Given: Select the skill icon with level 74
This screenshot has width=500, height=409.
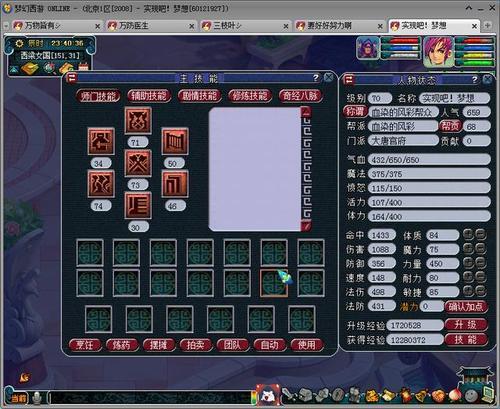Looking at the screenshot, I should pos(101,184).
